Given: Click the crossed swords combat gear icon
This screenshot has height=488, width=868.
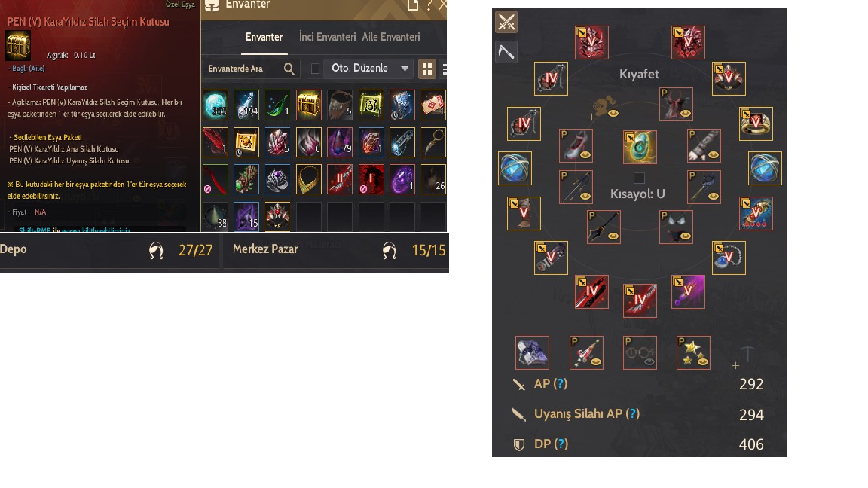Looking at the screenshot, I should (506, 22).
